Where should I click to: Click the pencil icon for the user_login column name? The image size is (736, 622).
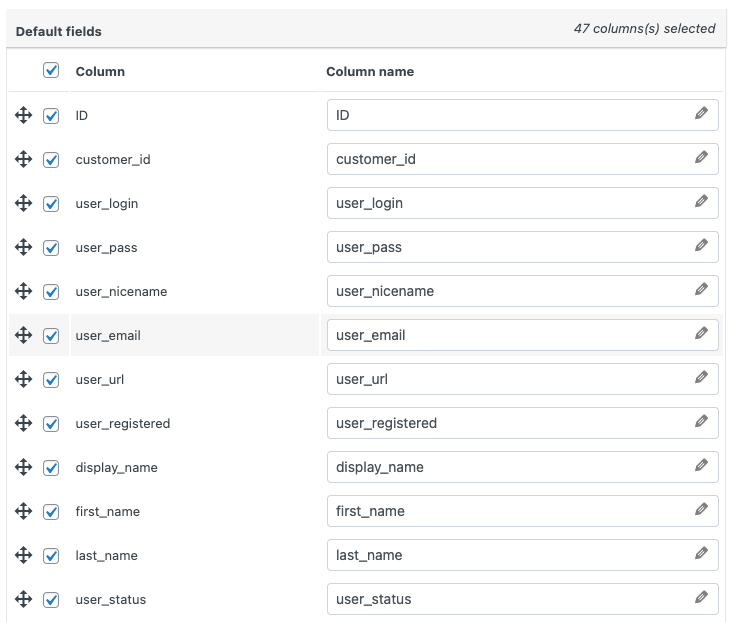(701, 201)
